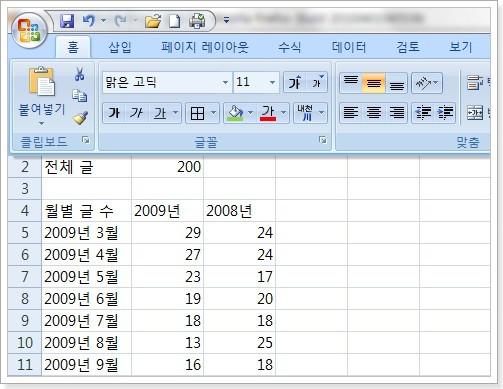Open the 보기 ribbon tab

[461, 47]
